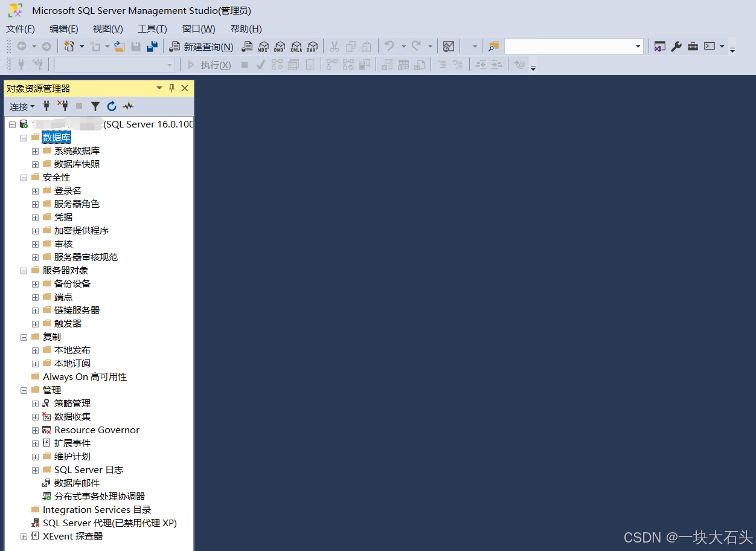Expand the 本地发布 node
This screenshot has width=756, height=551.
(x=35, y=350)
